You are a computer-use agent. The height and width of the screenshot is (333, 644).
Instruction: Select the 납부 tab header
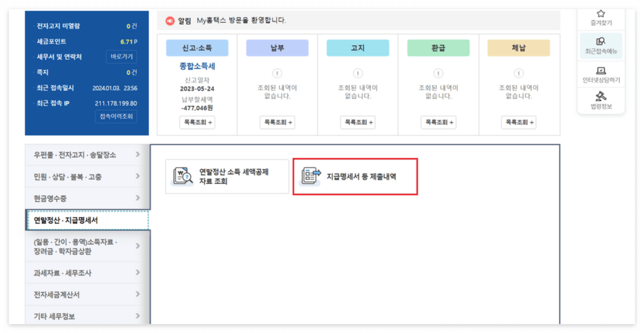click(277, 48)
